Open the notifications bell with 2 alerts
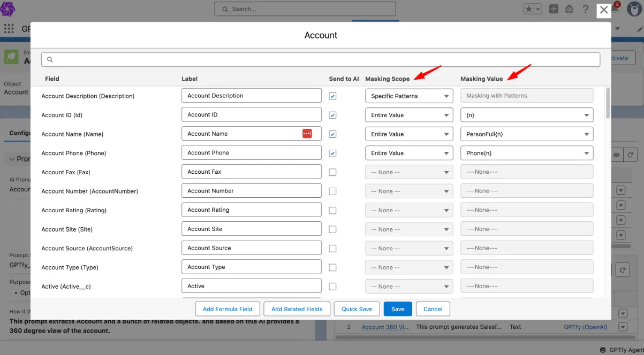Image resolution: width=644 pixels, height=355 pixels. tap(614, 9)
